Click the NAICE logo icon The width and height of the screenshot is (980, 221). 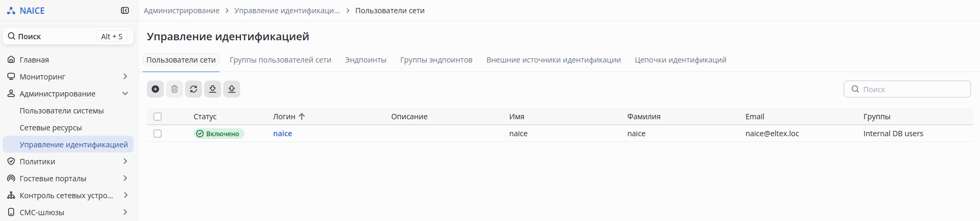pyautogui.click(x=11, y=11)
